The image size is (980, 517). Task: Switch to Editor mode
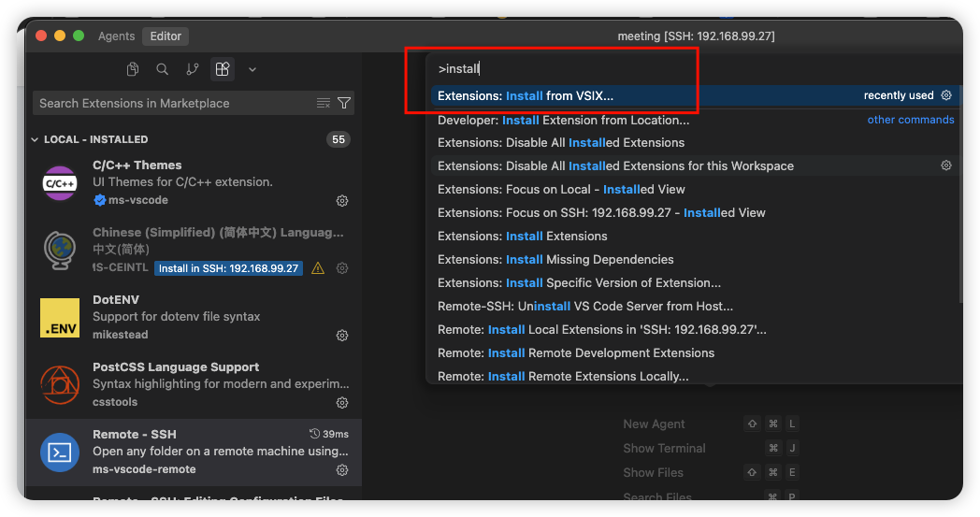coord(166,36)
